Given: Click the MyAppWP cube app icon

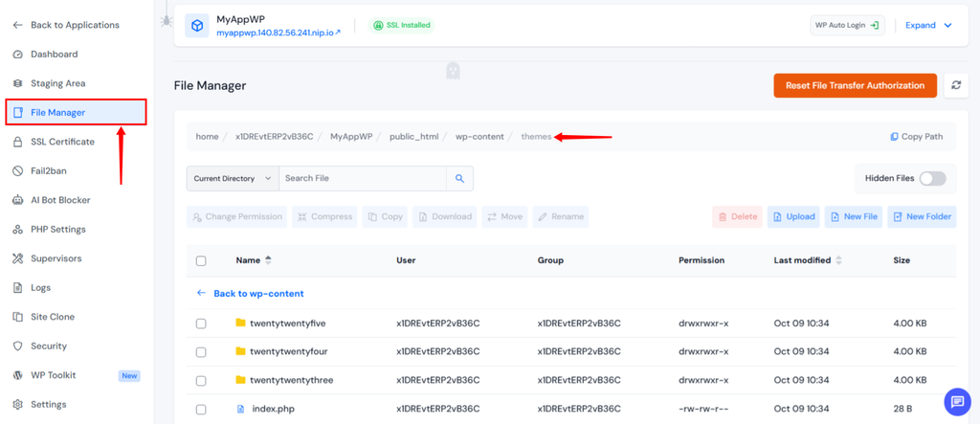Looking at the screenshot, I should coord(197,25).
